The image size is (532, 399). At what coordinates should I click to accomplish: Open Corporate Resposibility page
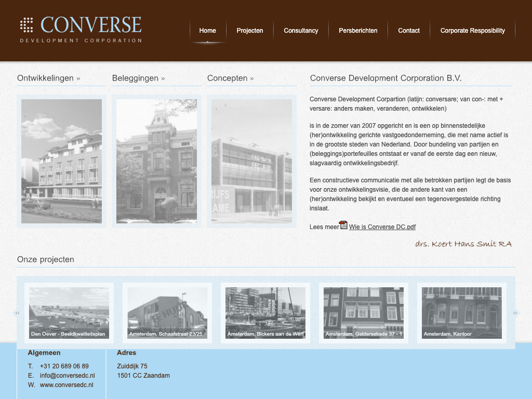pos(472,31)
